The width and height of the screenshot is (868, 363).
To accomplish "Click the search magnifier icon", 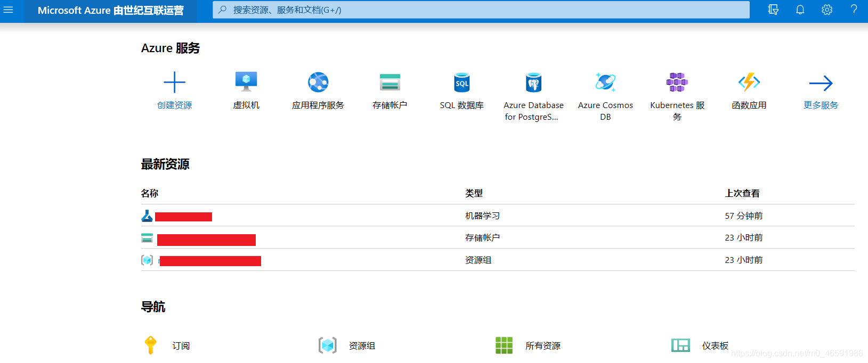I will (x=223, y=10).
